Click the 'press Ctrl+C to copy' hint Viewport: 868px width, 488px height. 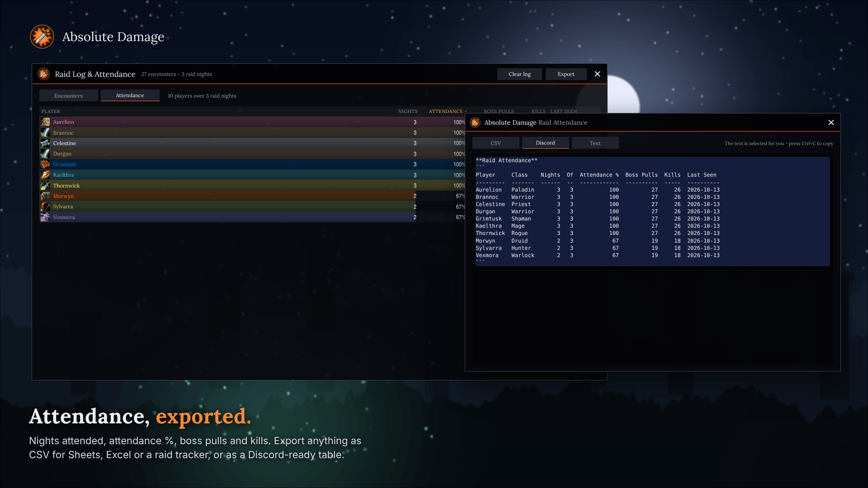click(811, 144)
